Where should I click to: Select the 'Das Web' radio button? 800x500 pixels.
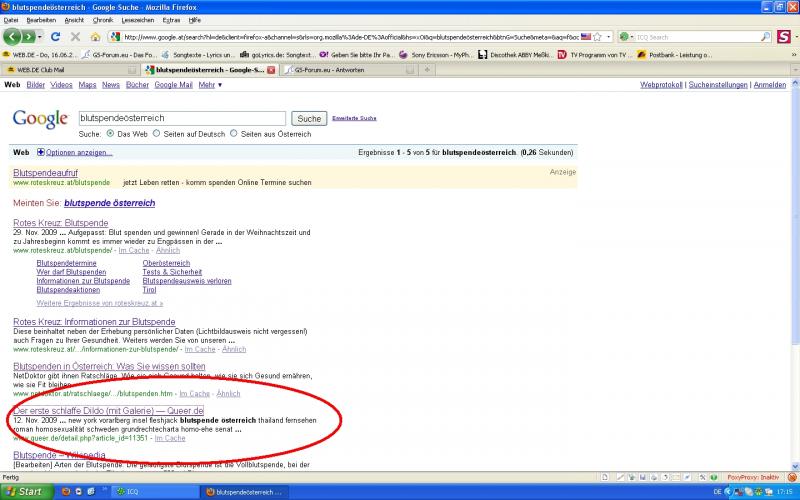[x=110, y=134]
